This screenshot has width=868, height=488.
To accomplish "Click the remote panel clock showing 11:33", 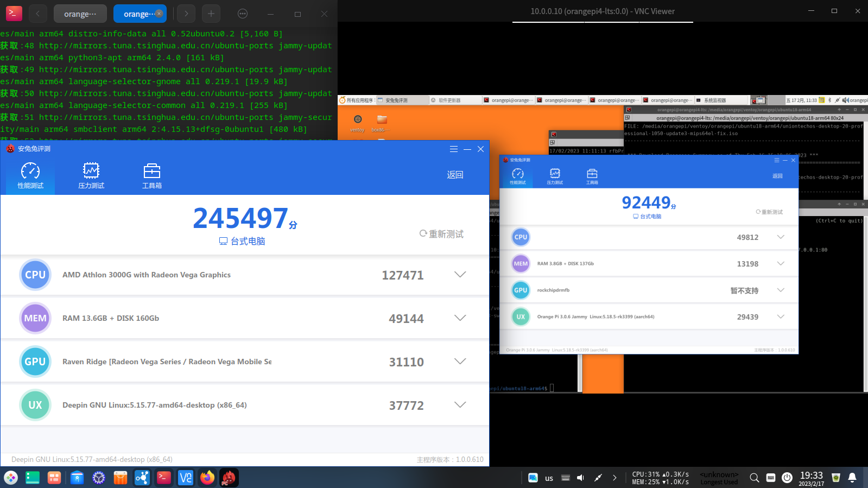I will (801, 100).
